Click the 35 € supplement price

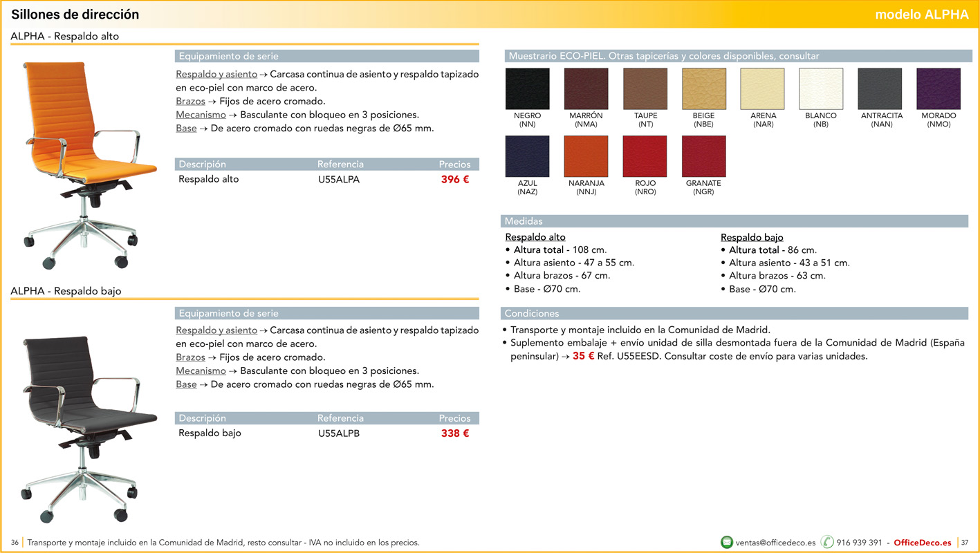coord(584,356)
